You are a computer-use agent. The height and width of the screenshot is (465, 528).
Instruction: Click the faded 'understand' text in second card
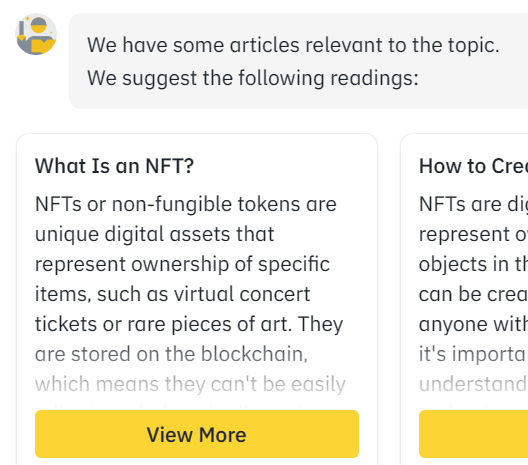pyautogui.click(x=473, y=384)
